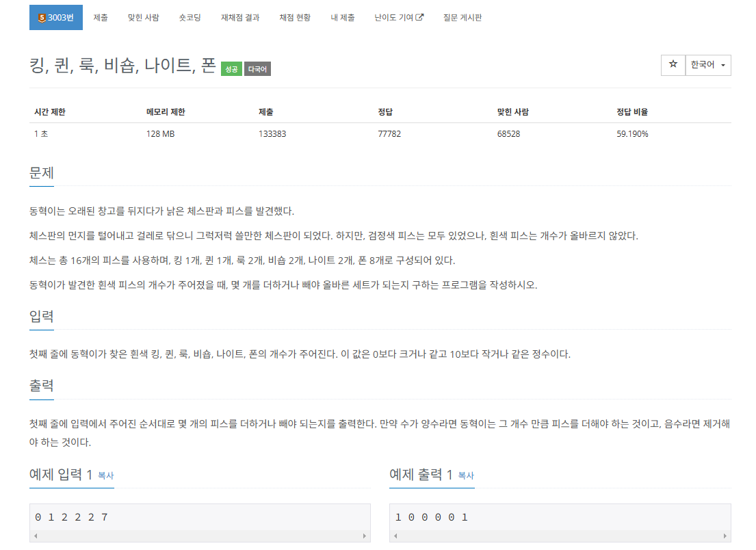The width and height of the screenshot is (756, 550).
Task: Click the 예제 입력 1 heading
Action: [61, 474]
